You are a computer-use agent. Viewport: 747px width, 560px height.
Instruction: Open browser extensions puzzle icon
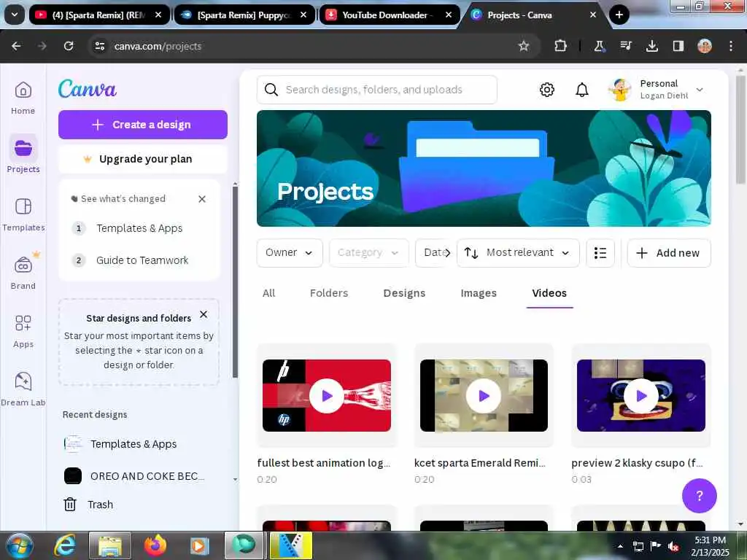coord(561,46)
